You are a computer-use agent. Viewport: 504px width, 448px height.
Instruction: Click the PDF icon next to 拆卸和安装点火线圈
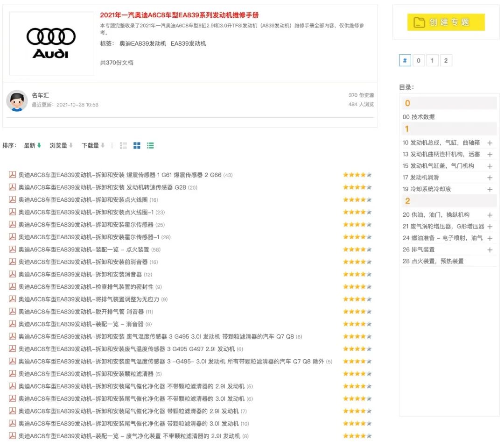[12, 199]
